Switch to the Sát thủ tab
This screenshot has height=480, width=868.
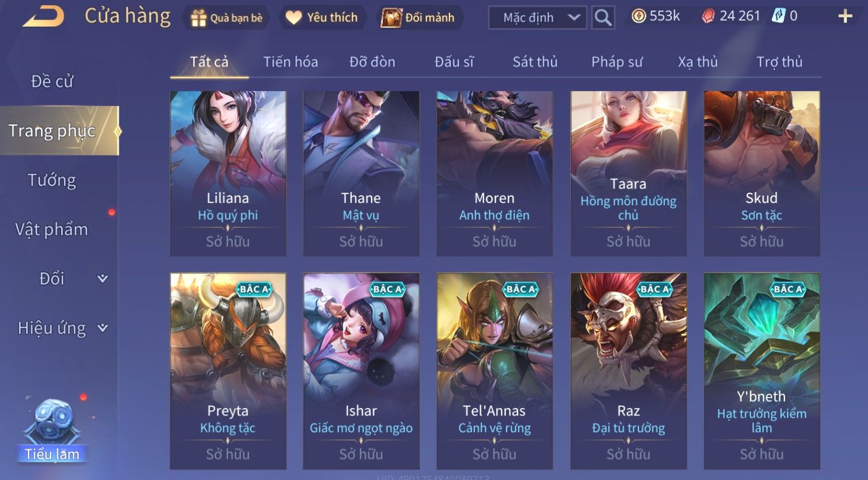pyautogui.click(x=535, y=62)
